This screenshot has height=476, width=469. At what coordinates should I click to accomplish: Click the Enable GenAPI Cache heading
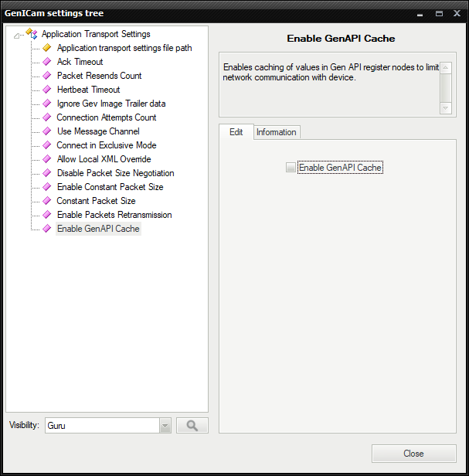coord(341,39)
